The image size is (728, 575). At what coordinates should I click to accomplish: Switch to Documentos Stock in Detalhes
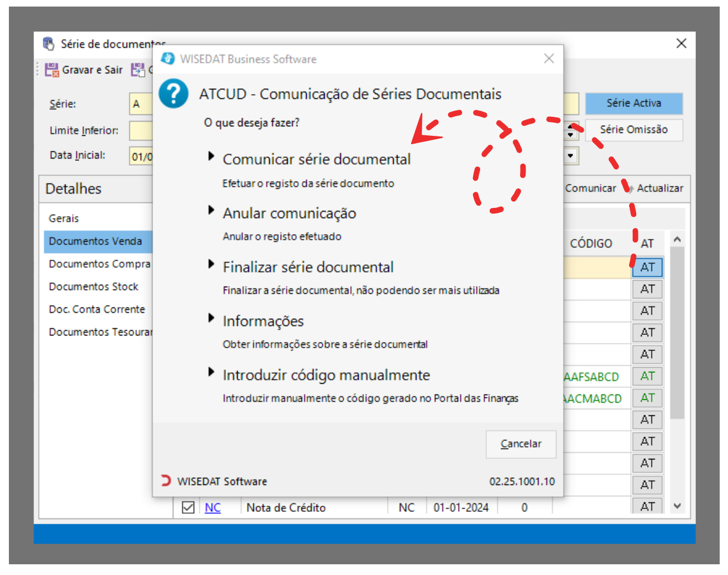tap(94, 287)
